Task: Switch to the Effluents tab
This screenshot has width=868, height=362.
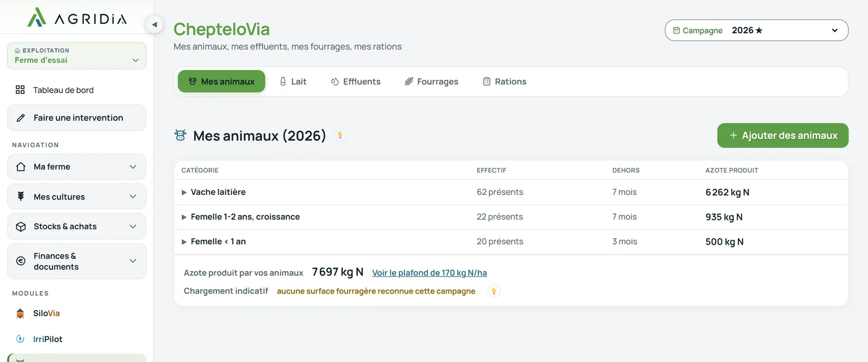Action: pyautogui.click(x=356, y=81)
